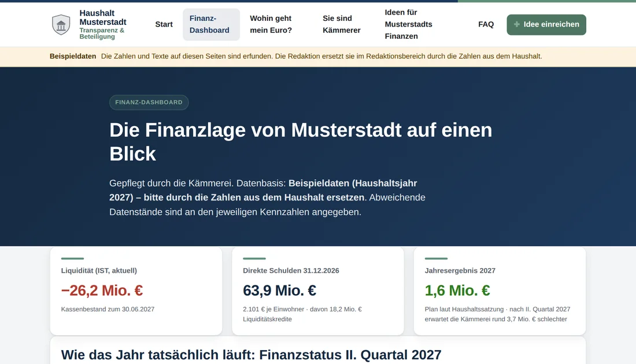Click Kassenbestand zum 30.06.2027 text
Image resolution: width=636 pixels, height=364 pixels.
(x=108, y=309)
